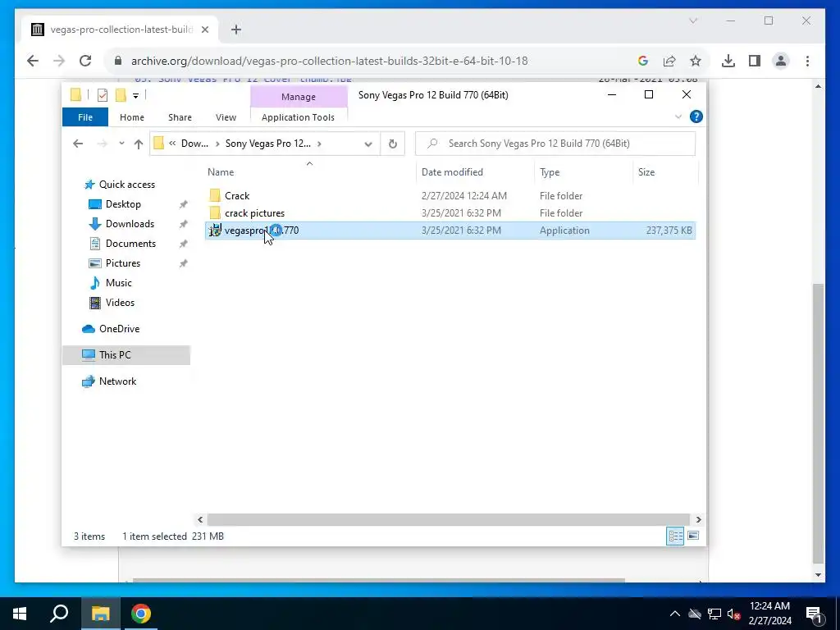Open Desktop in the navigation pane

[x=123, y=204]
